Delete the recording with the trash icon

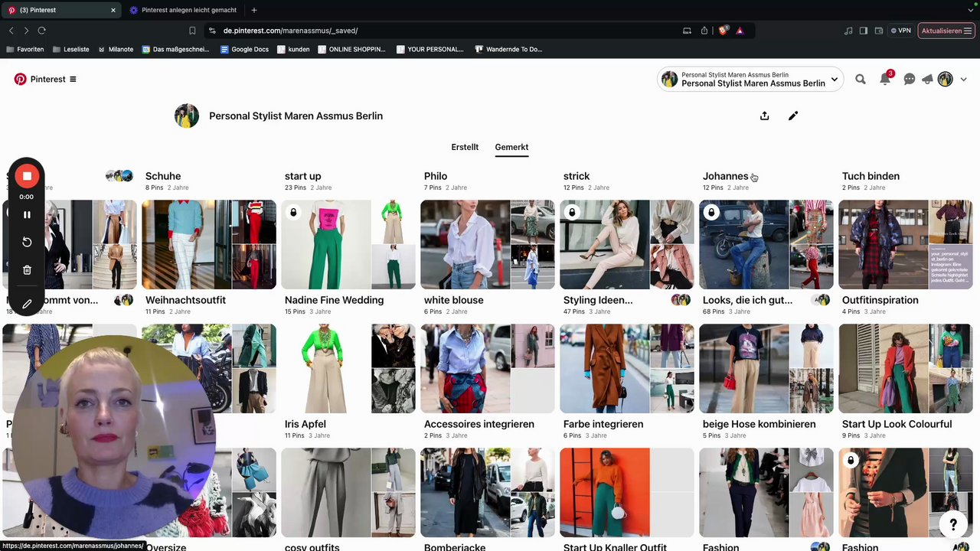click(x=27, y=270)
